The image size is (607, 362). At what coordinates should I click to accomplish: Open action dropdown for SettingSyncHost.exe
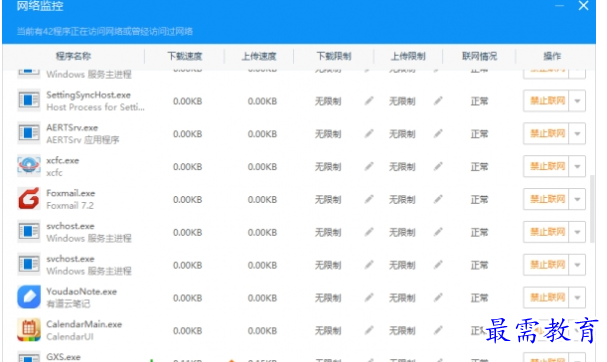(x=577, y=101)
